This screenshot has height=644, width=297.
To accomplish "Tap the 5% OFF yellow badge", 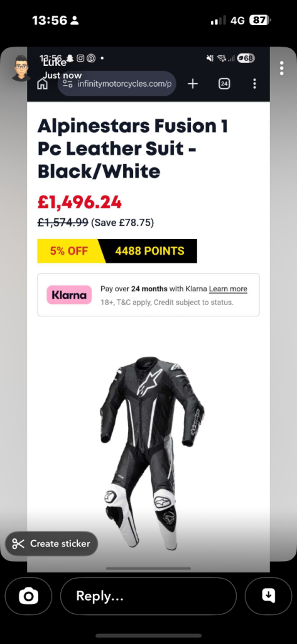I will click(70, 251).
